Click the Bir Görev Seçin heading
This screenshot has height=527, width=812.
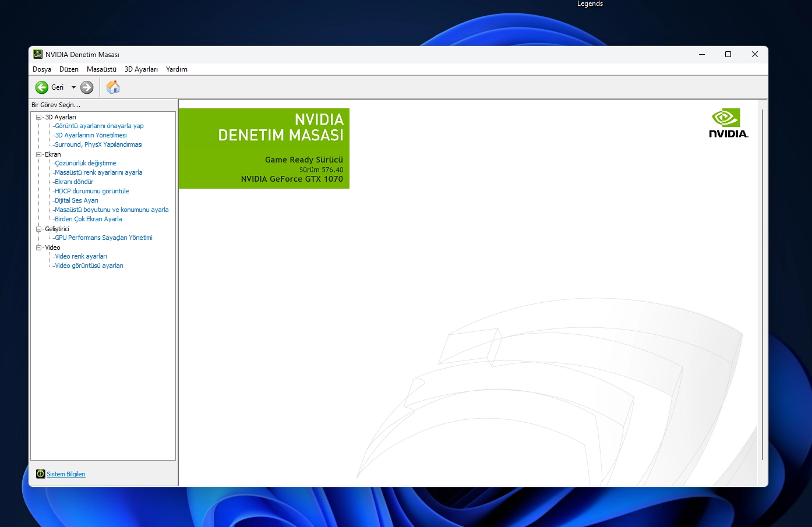point(56,105)
